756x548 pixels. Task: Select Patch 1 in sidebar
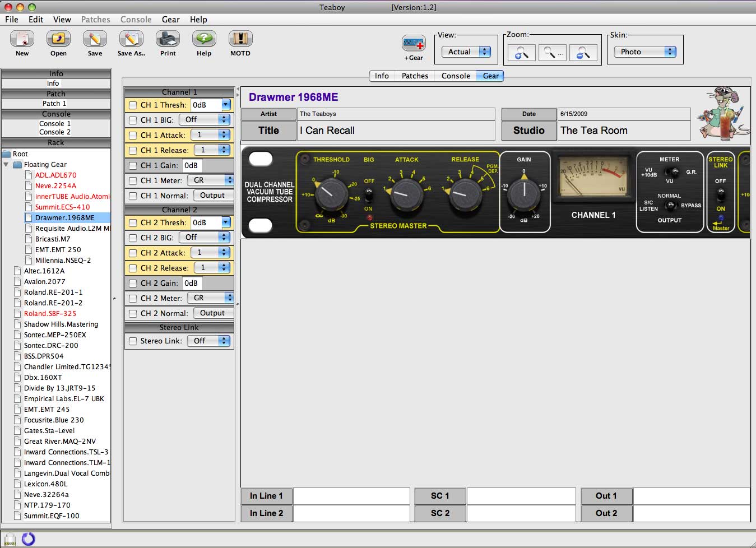[x=54, y=103]
